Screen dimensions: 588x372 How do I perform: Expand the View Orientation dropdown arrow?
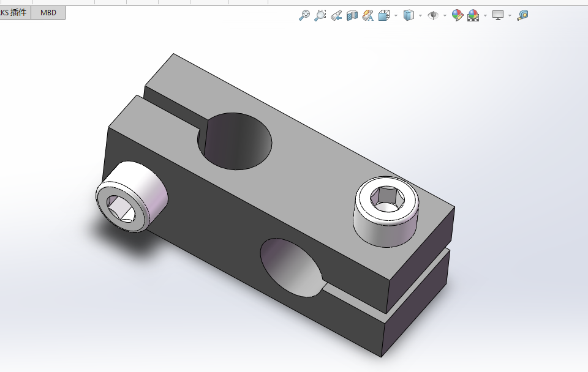396,16
